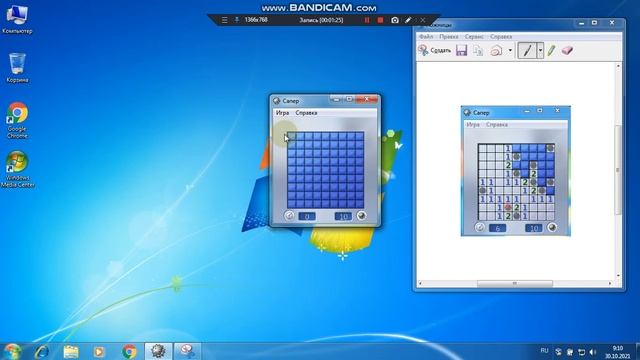Open the Корзина recycle bin icon

[x=17, y=68]
